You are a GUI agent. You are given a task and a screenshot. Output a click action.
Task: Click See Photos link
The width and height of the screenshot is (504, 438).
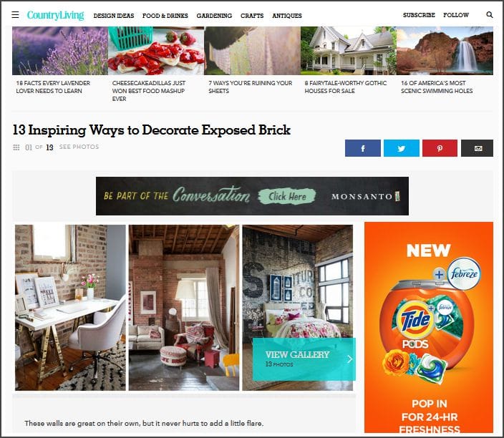(79, 147)
